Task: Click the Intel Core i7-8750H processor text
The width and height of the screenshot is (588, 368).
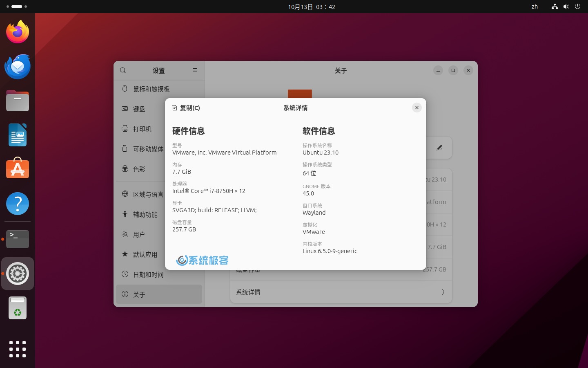Action: pyautogui.click(x=209, y=191)
